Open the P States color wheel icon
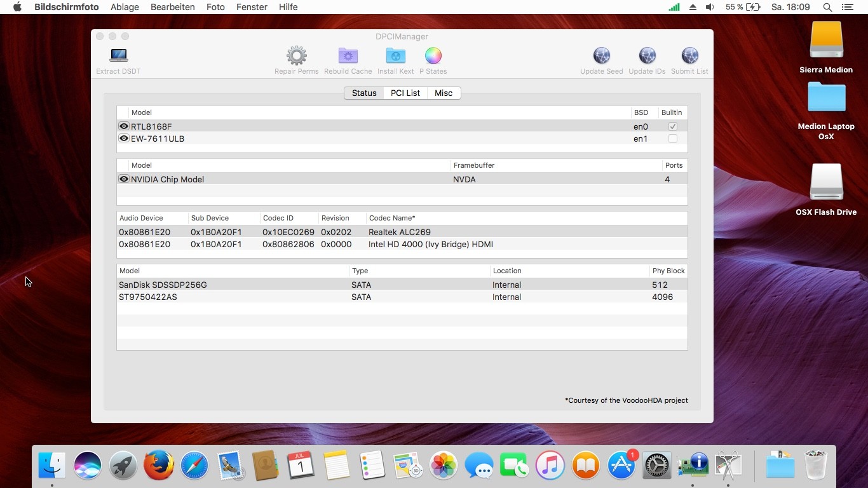The image size is (868, 488). point(433,56)
